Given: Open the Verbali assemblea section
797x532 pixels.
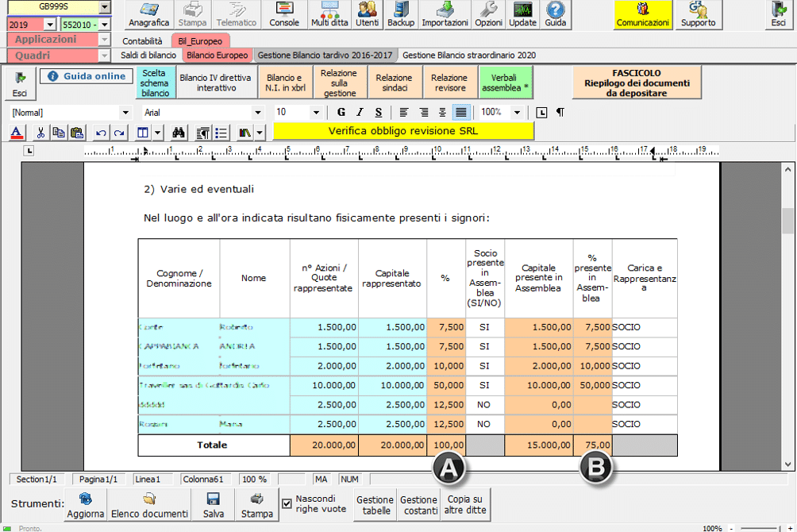Looking at the screenshot, I should [x=505, y=83].
